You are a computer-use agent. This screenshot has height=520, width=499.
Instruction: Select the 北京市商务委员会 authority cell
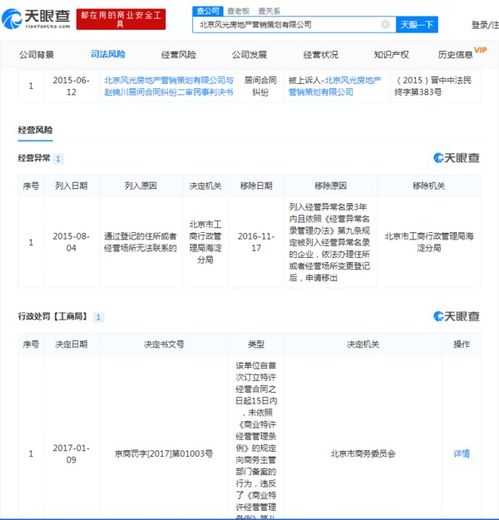[363, 454]
